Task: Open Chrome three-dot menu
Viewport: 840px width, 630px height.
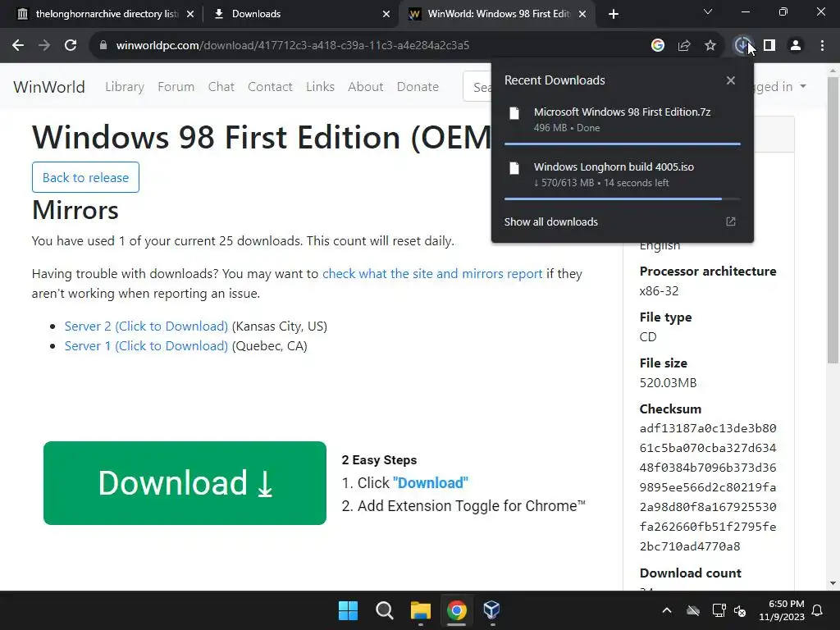Action: point(822,46)
